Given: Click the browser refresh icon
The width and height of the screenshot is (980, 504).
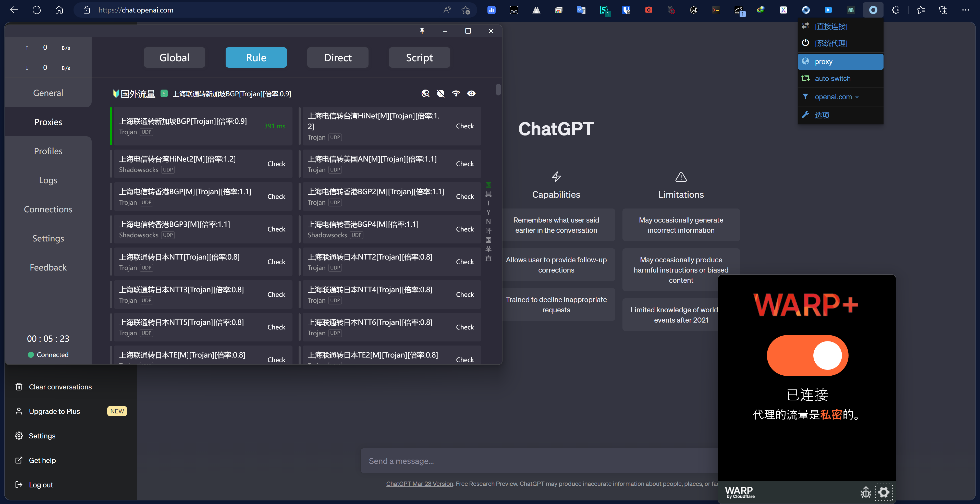Looking at the screenshot, I should tap(36, 10).
